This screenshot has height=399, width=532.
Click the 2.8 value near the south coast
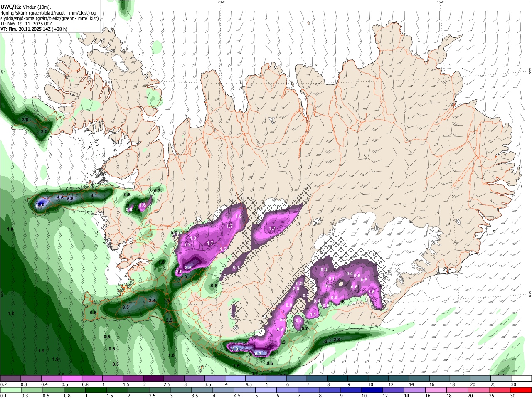[x=337, y=340]
